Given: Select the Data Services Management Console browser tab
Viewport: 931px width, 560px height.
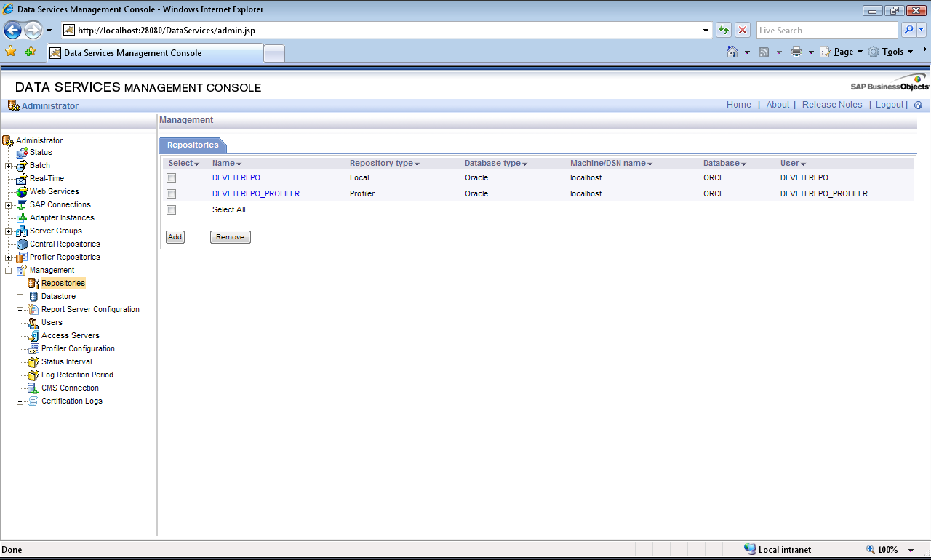Looking at the screenshot, I should 156,53.
